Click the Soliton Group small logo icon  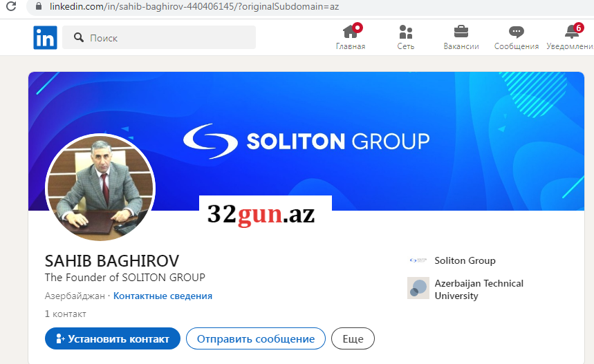click(418, 260)
